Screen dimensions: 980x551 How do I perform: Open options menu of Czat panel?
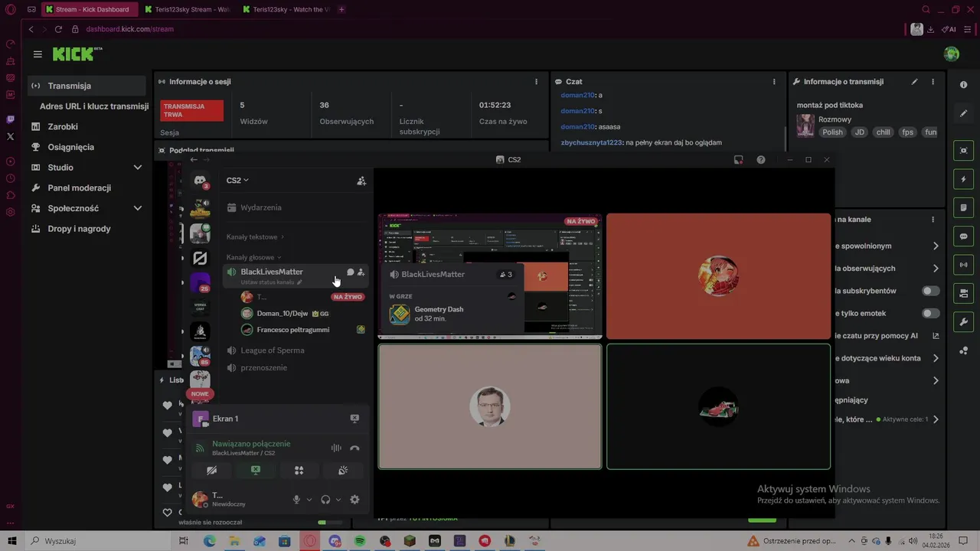[x=775, y=81]
